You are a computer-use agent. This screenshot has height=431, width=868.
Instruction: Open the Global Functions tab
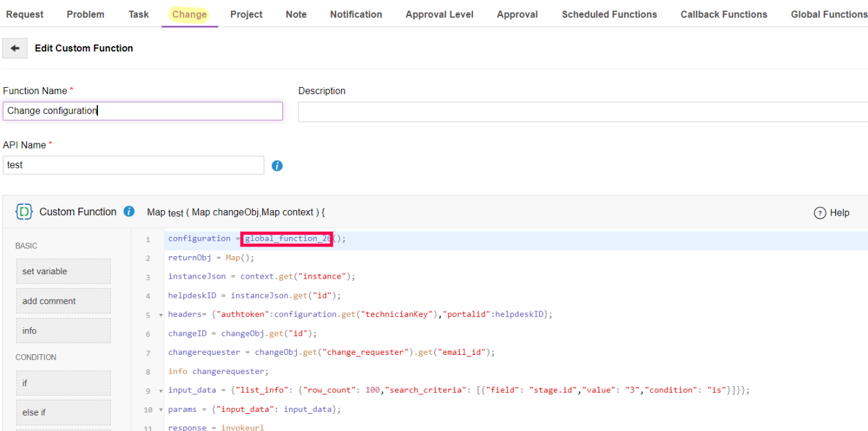coord(829,14)
